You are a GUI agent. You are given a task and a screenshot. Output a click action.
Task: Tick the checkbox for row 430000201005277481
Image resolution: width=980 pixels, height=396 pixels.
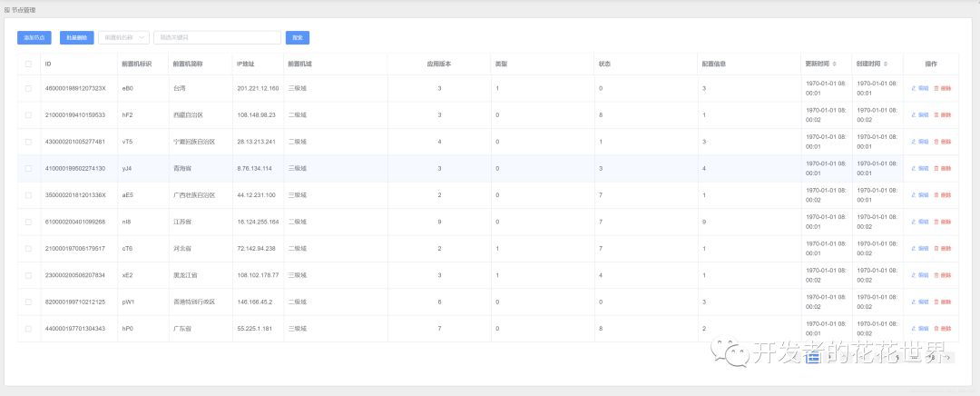(x=28, y=142)
